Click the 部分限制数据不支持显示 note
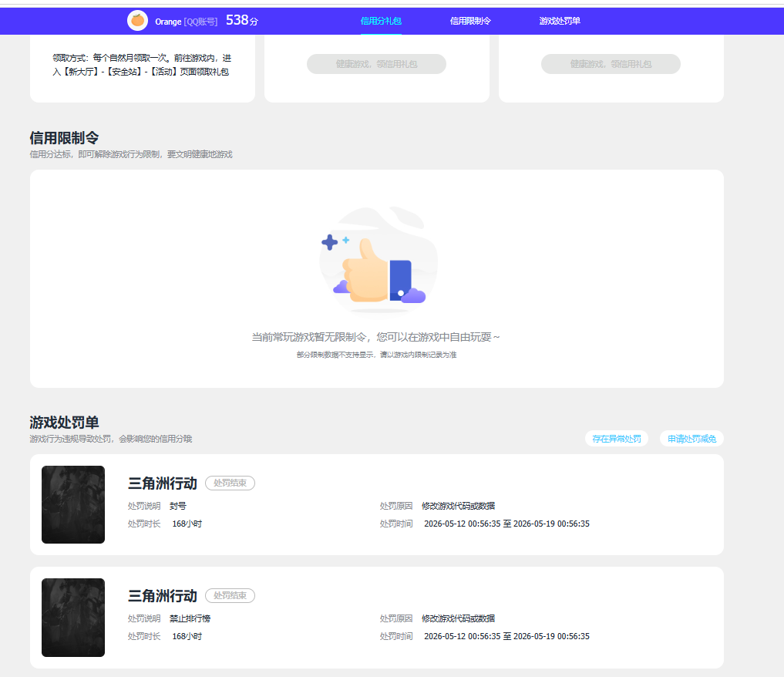 point(376,355)
